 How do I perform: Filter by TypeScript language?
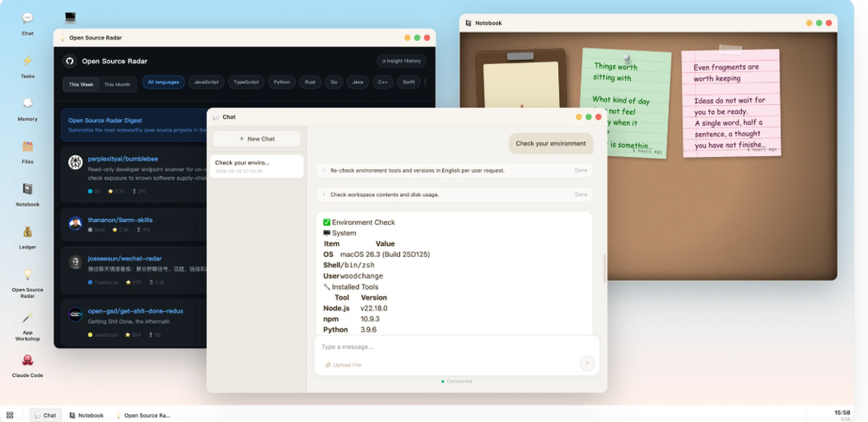pyautogui.click(x=246, y=82)
